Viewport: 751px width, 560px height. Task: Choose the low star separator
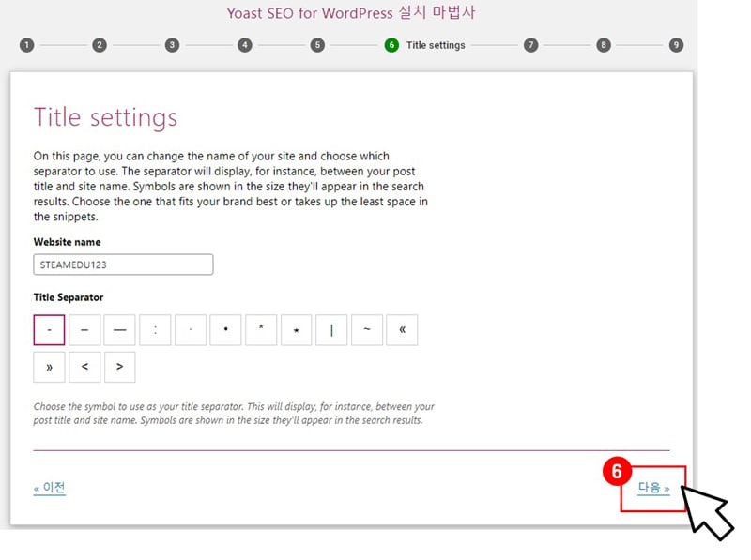point(297,330)
